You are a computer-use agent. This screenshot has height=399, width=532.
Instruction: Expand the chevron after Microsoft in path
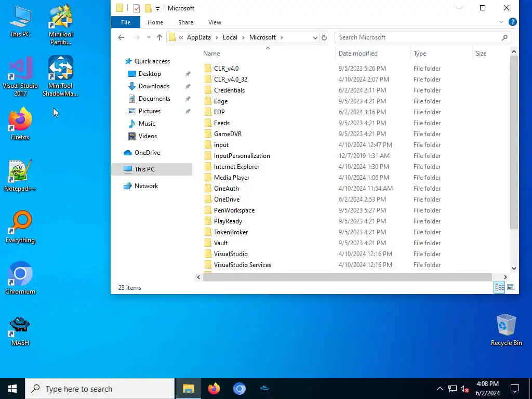click(282, 37)
